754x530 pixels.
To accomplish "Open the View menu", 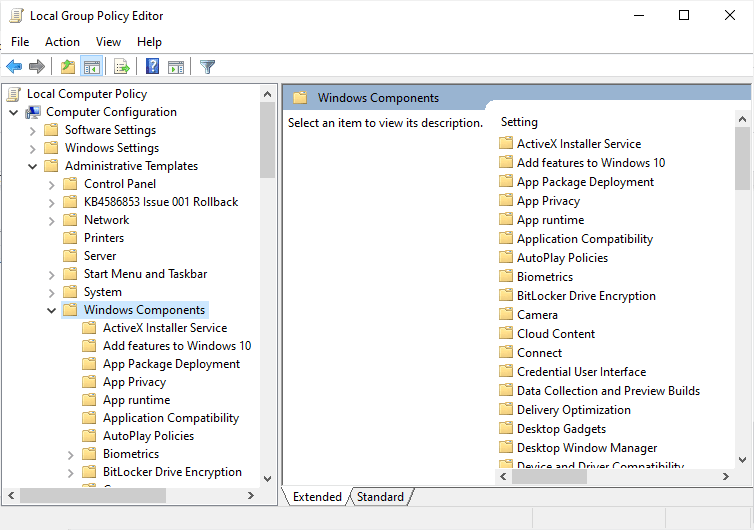I will pos(108,42).
